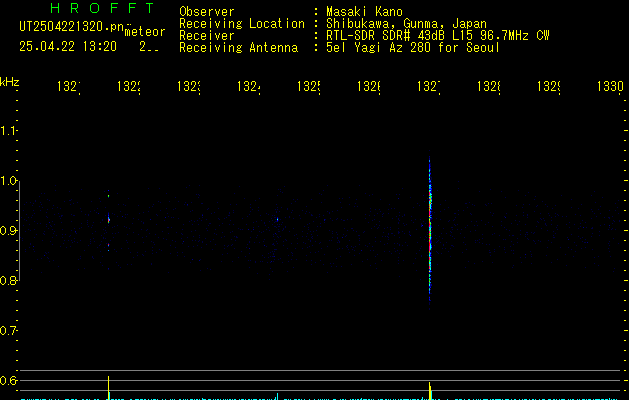Select the file name UT2504221320.pn

71,27
